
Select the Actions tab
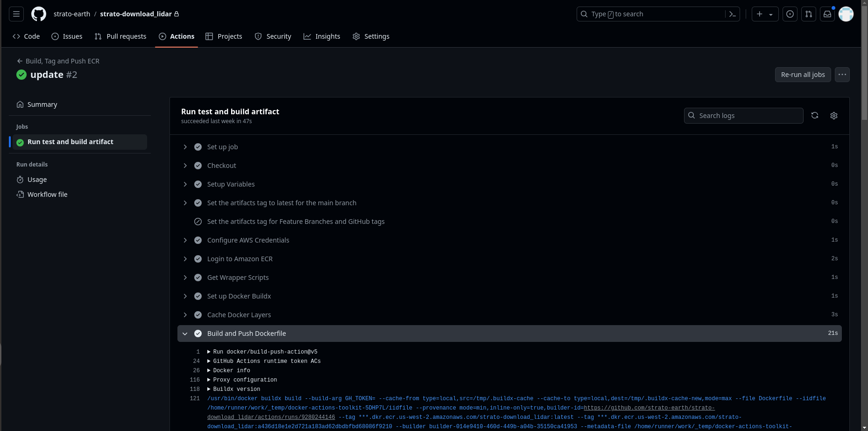click(176, 36)
